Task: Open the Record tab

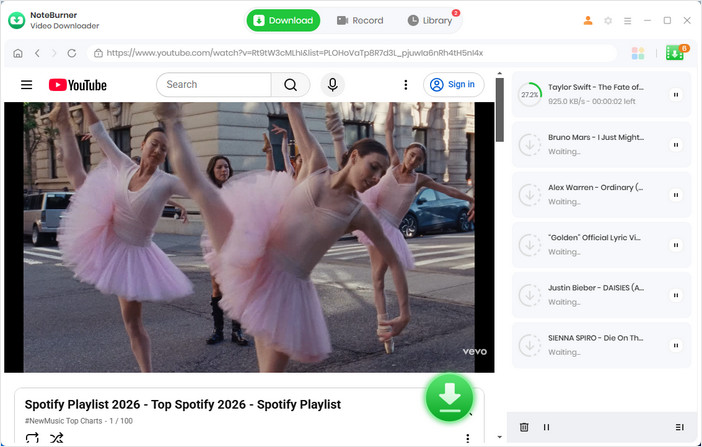Action: (x=360, y=21)
